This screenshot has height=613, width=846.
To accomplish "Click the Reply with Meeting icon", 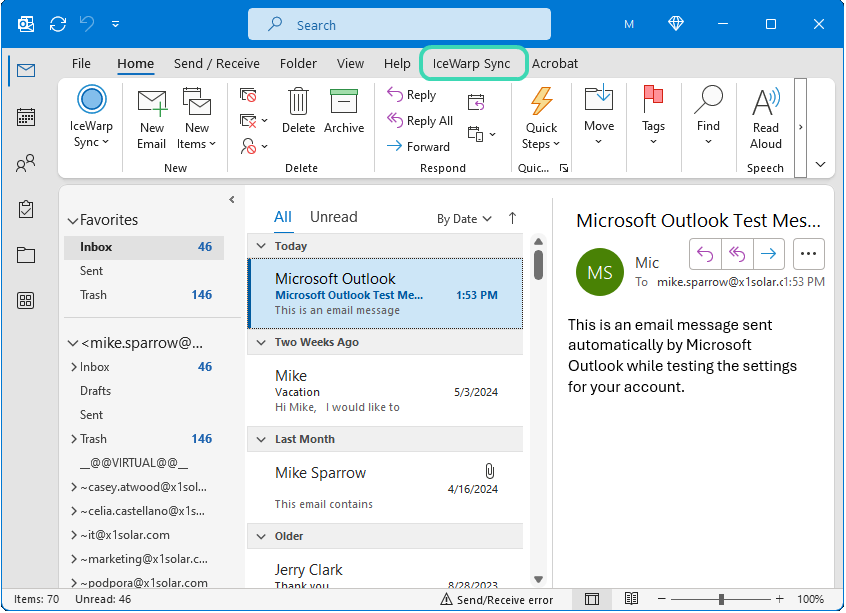I will click(x=476, y=102).
